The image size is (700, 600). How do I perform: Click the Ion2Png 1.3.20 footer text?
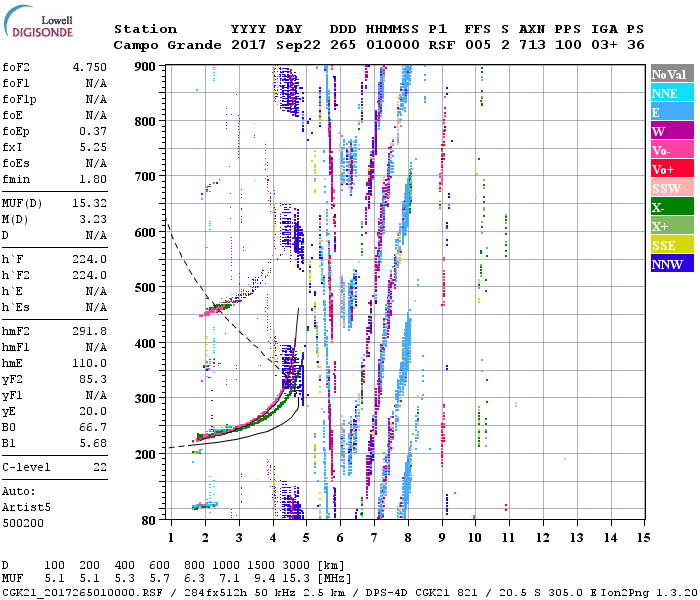(x=649, y=592)
